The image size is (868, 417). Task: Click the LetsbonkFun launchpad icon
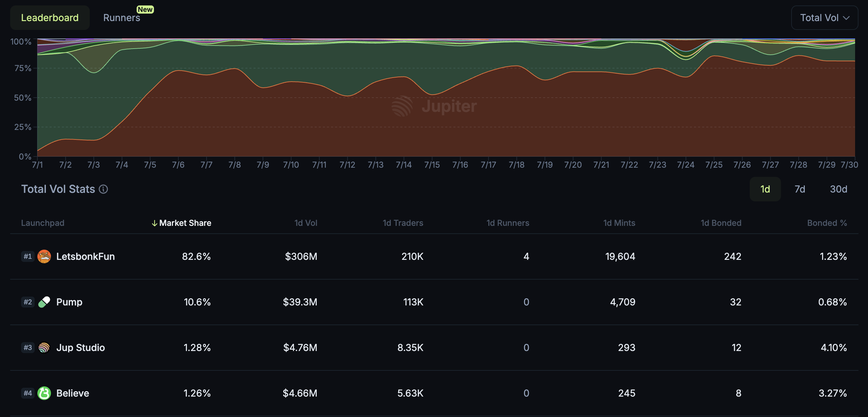click(44, 256)
